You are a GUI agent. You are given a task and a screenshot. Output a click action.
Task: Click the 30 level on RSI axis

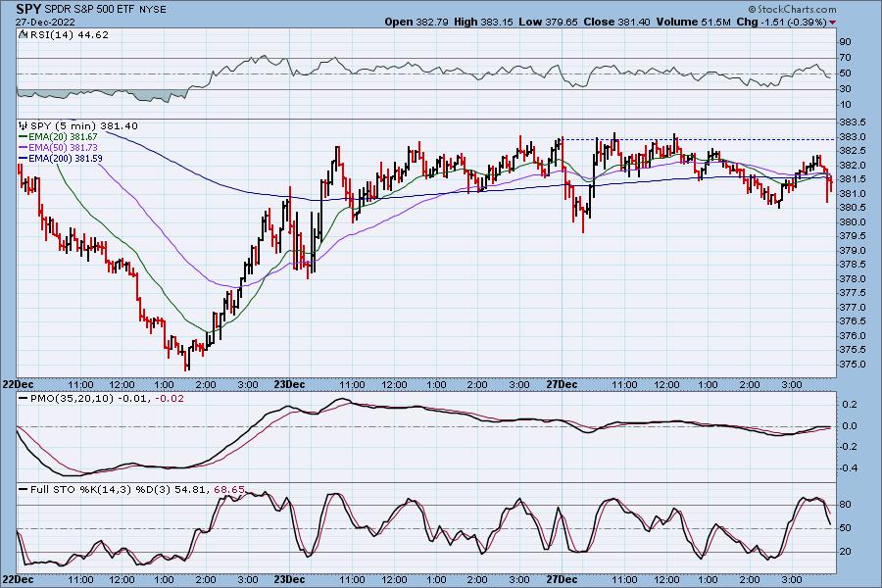pos(845,89)
